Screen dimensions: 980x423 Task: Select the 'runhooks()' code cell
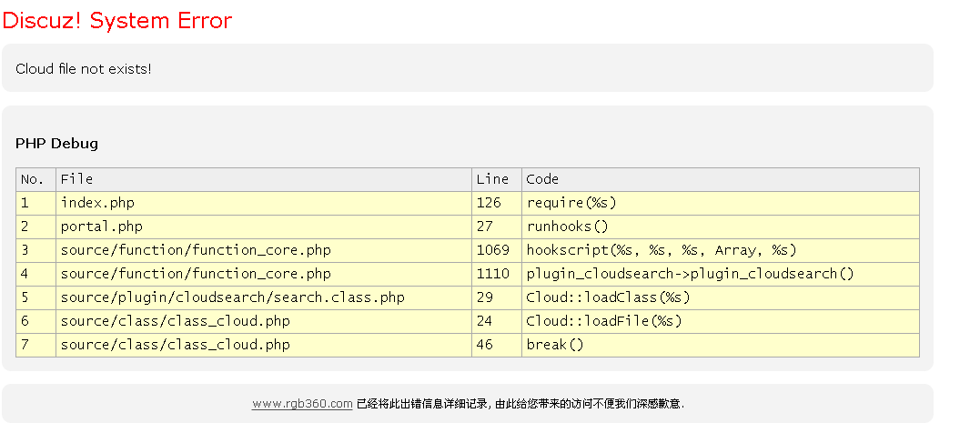(721, 227)
